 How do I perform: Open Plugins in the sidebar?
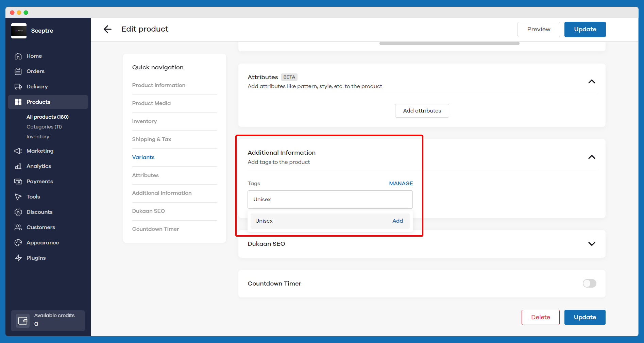click(36, 258)
